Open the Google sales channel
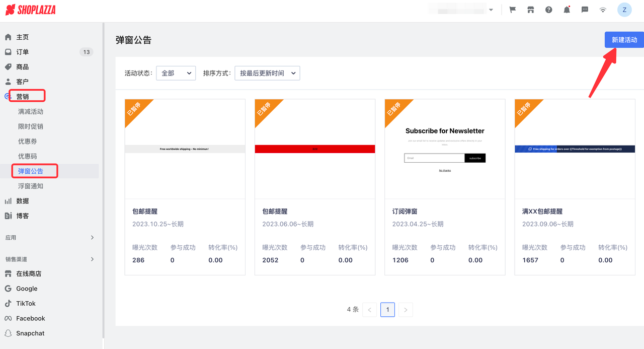The height and width of the screenshot is (349, 644). point(28,288)
